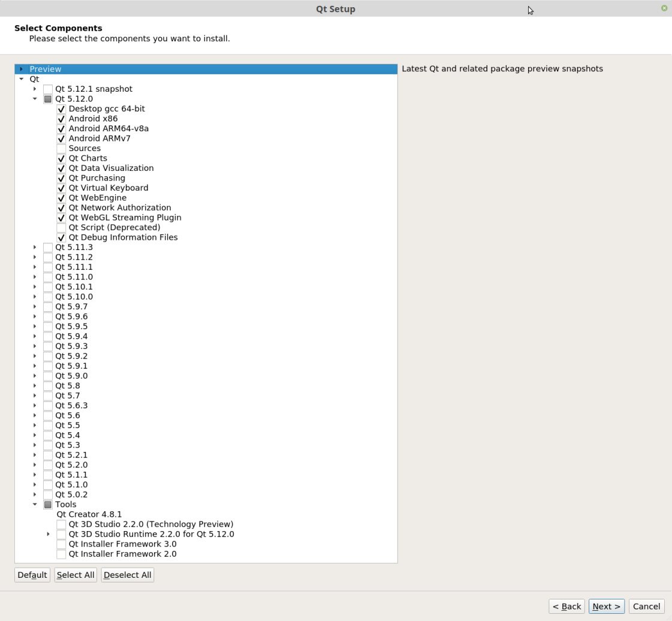This screenshot has width=672, height=621.
Task: Collapse the Qt 5.12.0 node
Action: point(35,98)
